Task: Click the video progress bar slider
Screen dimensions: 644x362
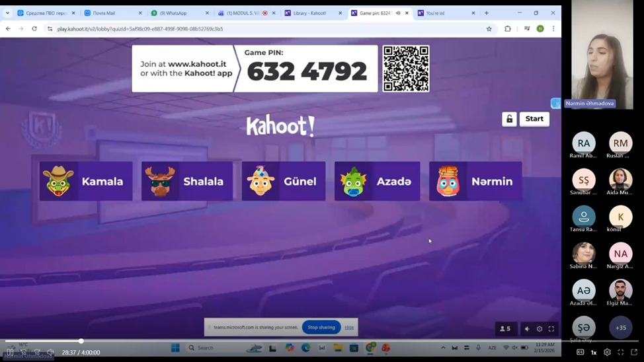Action: 81,341
